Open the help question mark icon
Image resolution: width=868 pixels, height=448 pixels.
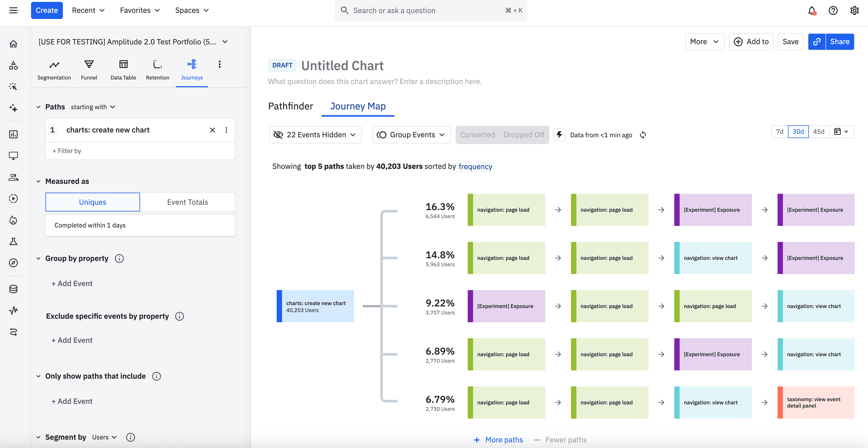(833, 10)
